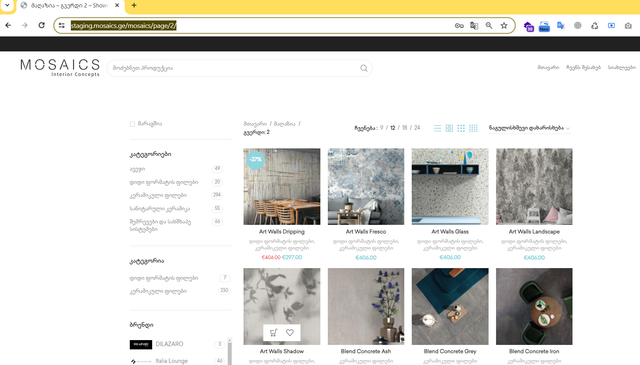The height and width of the screenshot is (365, 640).
Task: Open blue screen recorder extension
Action: coord(611,25)
